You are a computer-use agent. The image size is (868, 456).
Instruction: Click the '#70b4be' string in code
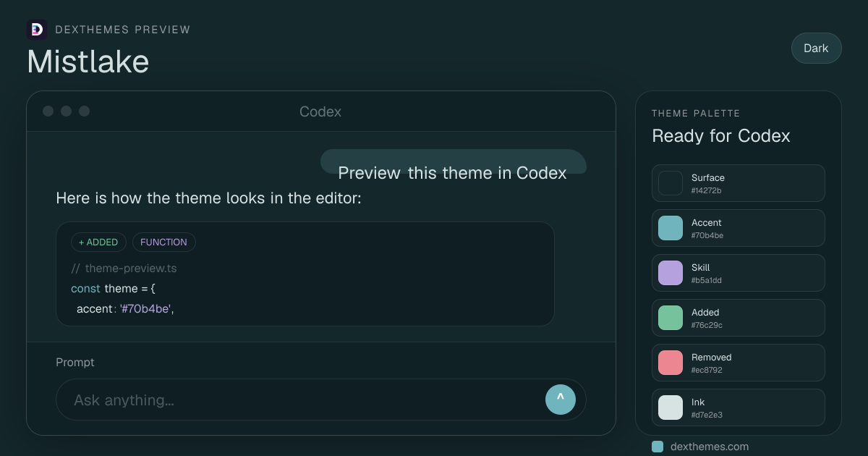pos(145,309)
